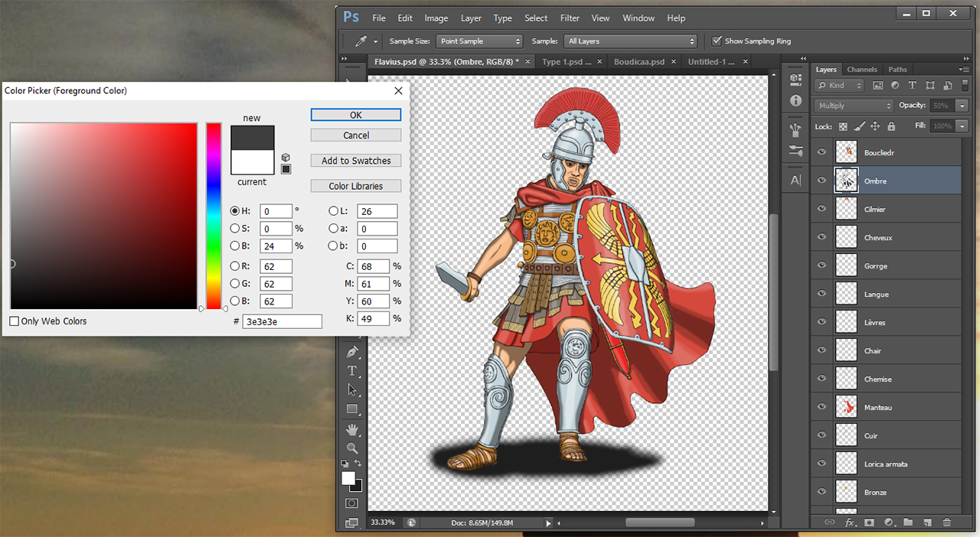Hide the Boucliedr layer
Viewport: 980px width, 537px height.
click(822, 152)
